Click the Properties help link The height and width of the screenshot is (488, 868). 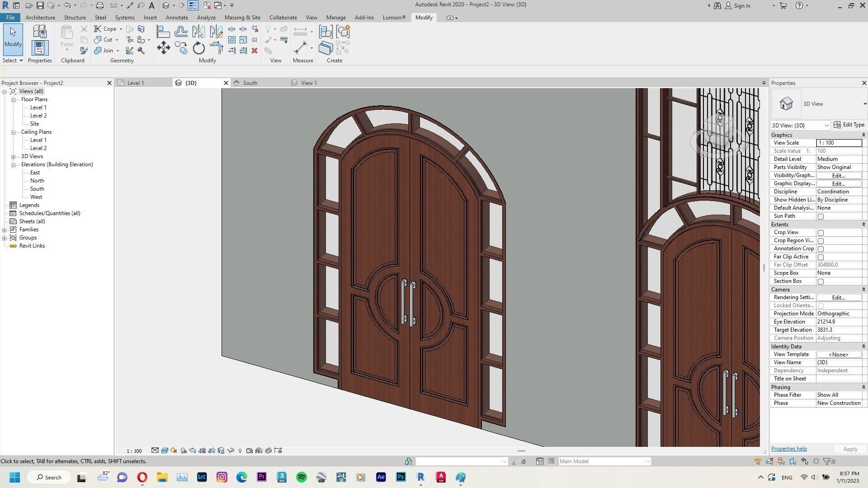pos(788,448)
